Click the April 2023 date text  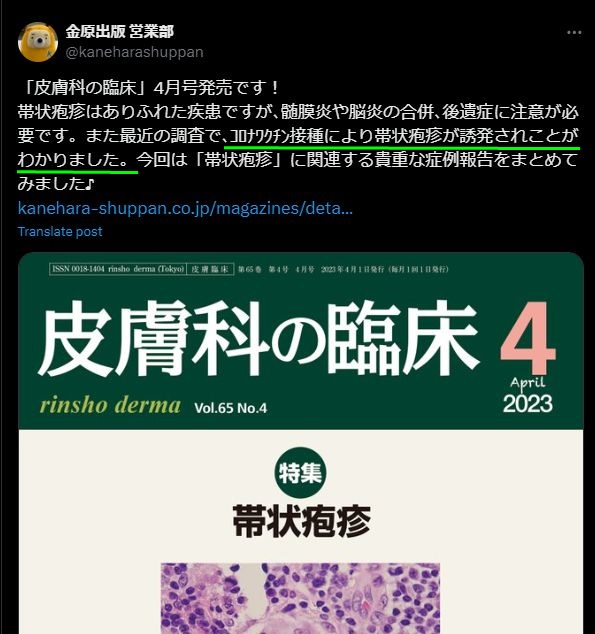pos(527,395)
